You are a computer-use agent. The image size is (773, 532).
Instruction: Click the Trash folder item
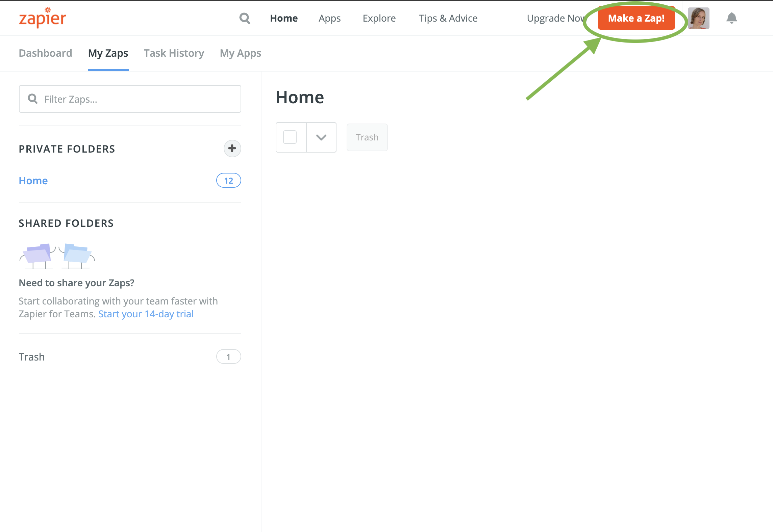32,356
